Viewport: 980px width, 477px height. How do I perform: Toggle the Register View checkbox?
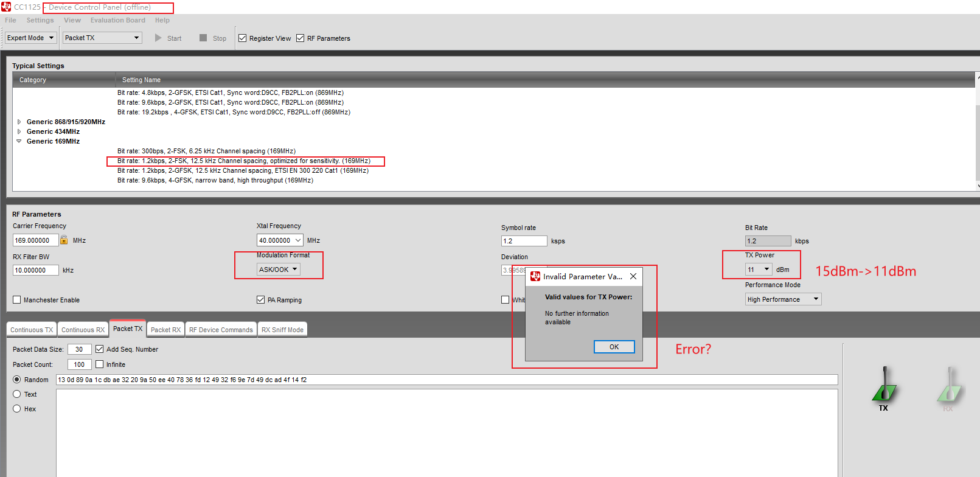243,38
